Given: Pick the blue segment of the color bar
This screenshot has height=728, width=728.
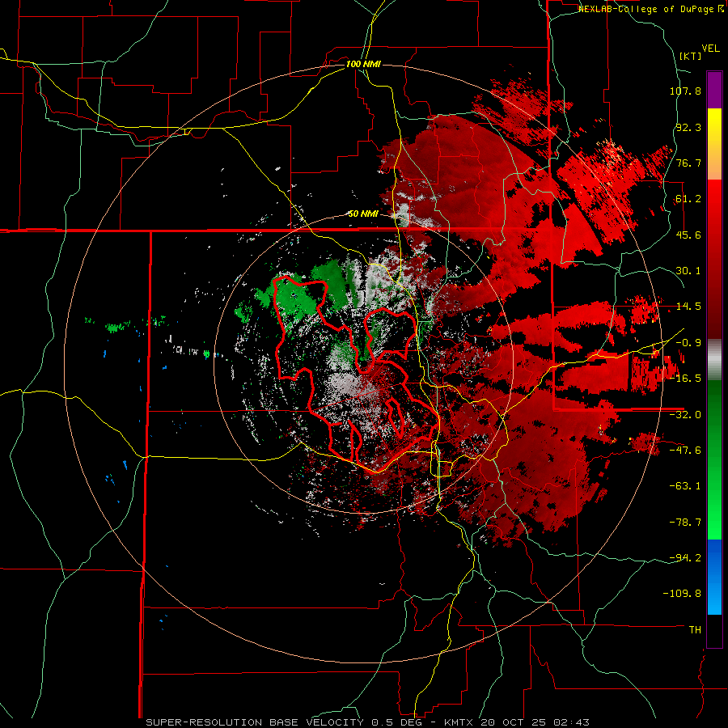Looking at the screenshot, I should (714, 577).
